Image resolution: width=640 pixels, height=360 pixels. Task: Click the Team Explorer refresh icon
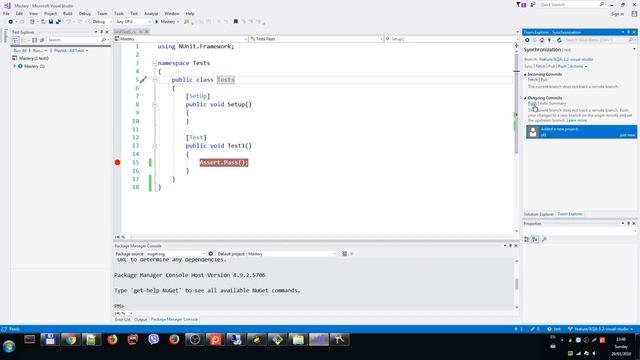pos(559,40)
